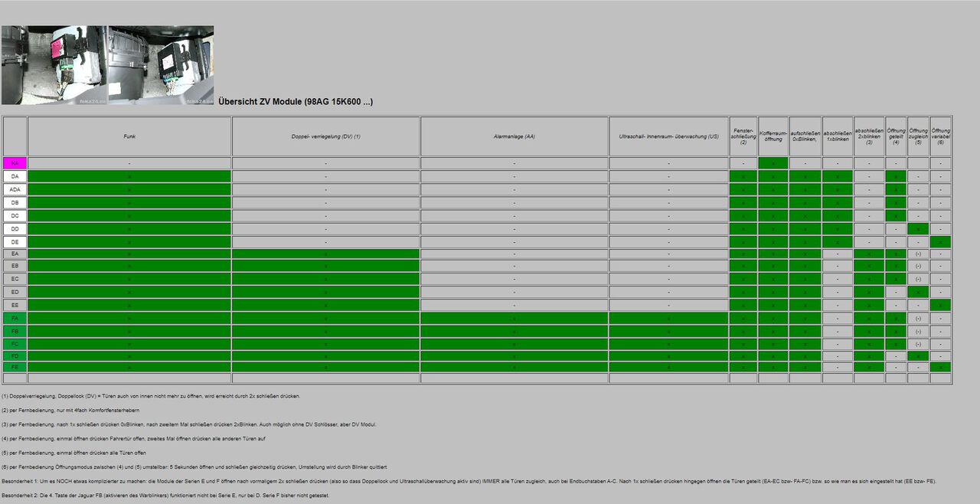Select footnote '(3) per Fernbedienung, nach 1x schließen'

[189, 424]
